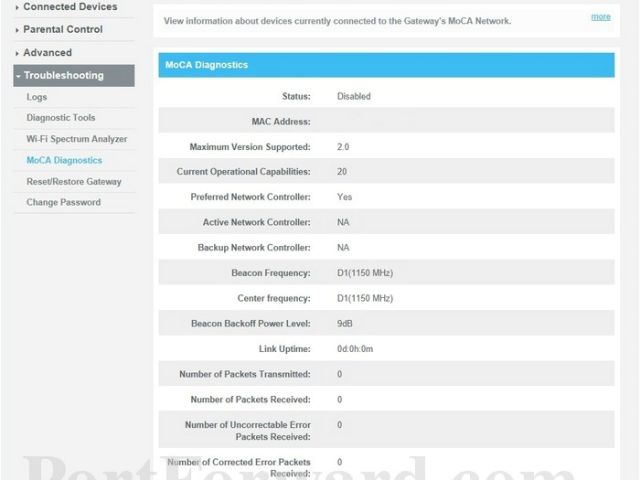Screen dimensions: 640x480
Task: Open Reset/Restore Gateway page
Action: click(x=74, y=182)
